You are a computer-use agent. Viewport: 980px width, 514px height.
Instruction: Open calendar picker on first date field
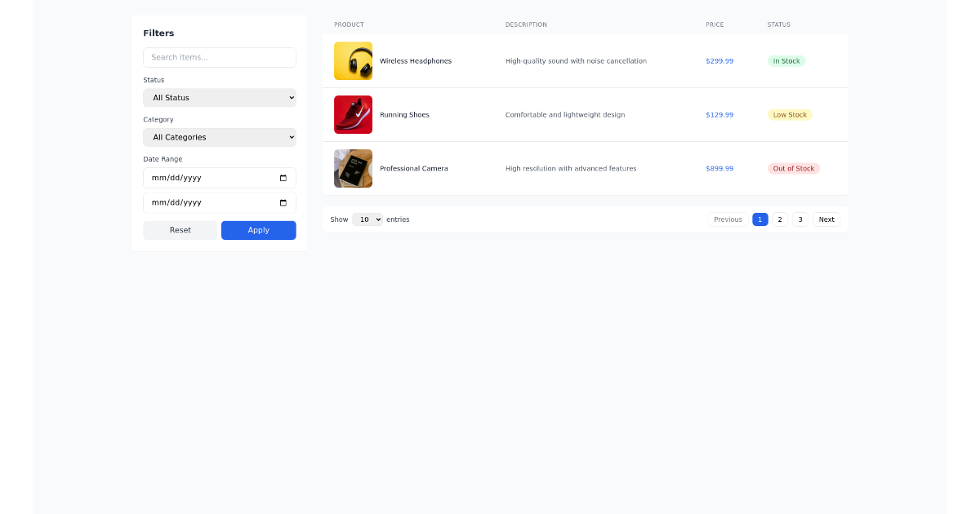[283, 178]
